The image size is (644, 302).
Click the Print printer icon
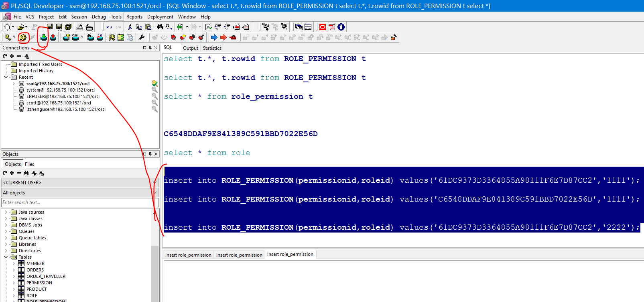click(x=80, y=27)
